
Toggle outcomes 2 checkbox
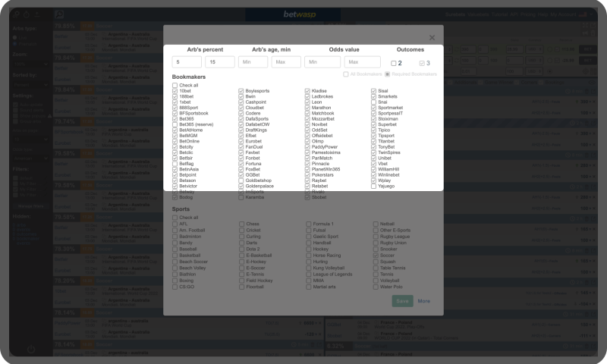tap(393, 63)
